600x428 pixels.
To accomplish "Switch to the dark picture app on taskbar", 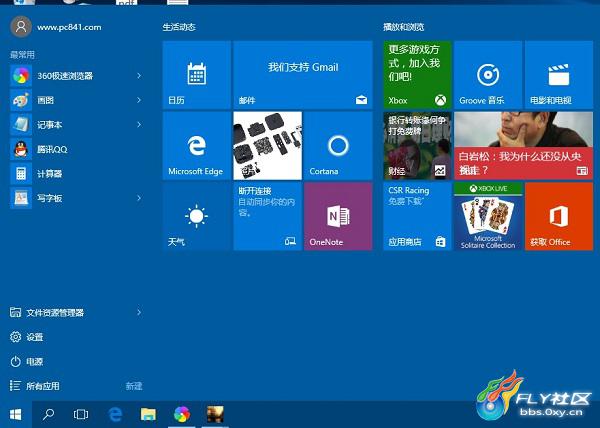I will [215, 414].
